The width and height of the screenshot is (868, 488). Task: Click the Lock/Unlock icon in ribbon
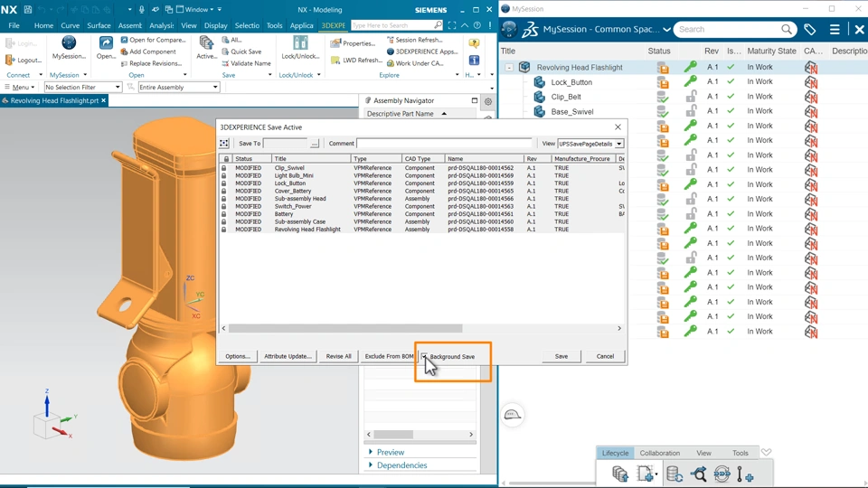(x=300, y=43)
